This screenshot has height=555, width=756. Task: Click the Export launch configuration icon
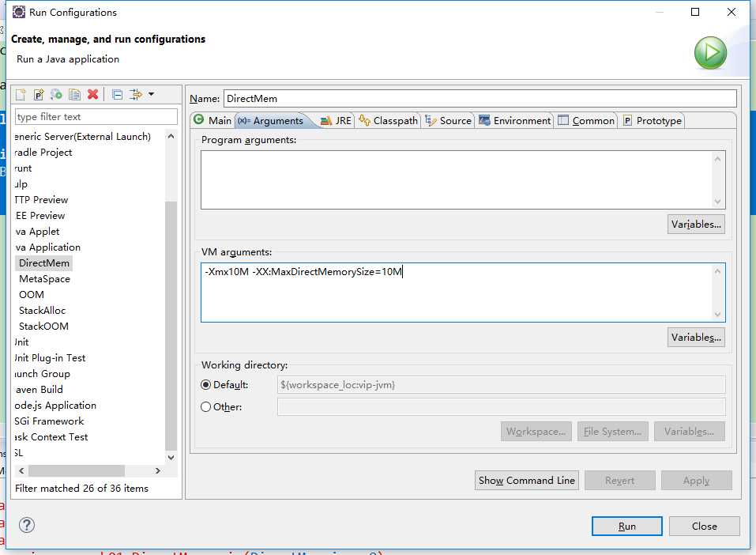click(x=56, y=95)
